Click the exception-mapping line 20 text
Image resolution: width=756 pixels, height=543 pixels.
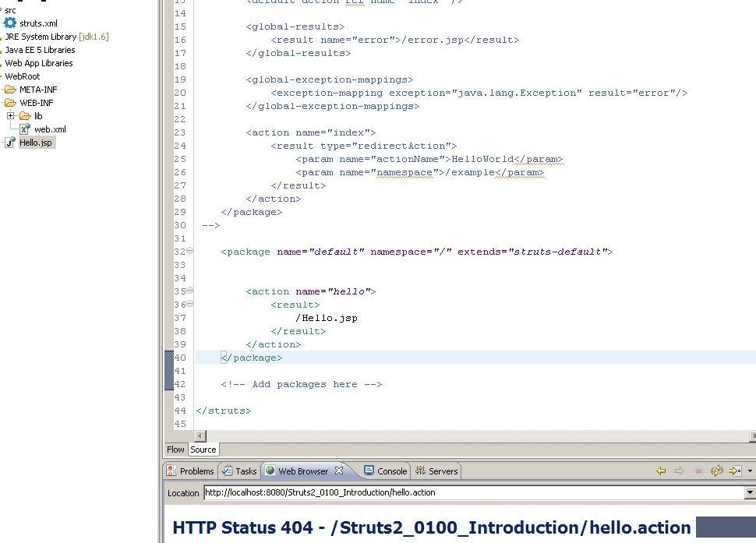tap(479, 93)
